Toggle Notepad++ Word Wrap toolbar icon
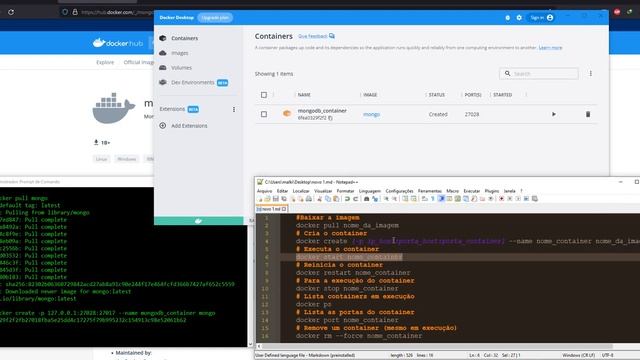640x360 pixels. 424,199
